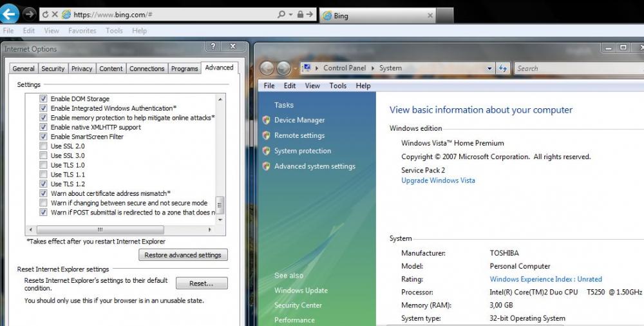Enable the Use SSL 3.0 checkbox
This screenshot has width=644, height=326.
pos(43,155)
